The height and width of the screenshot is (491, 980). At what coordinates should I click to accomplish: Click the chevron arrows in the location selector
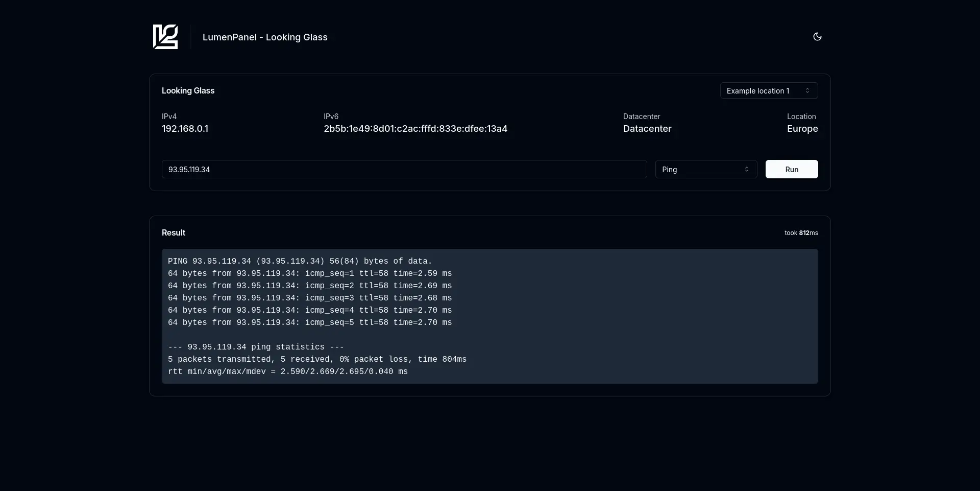(x=807, y=91)
